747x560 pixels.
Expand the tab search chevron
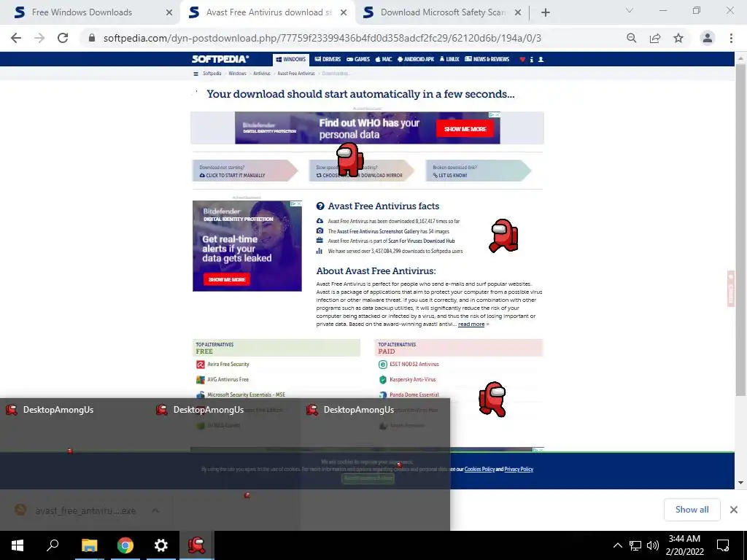coord(630,10)
